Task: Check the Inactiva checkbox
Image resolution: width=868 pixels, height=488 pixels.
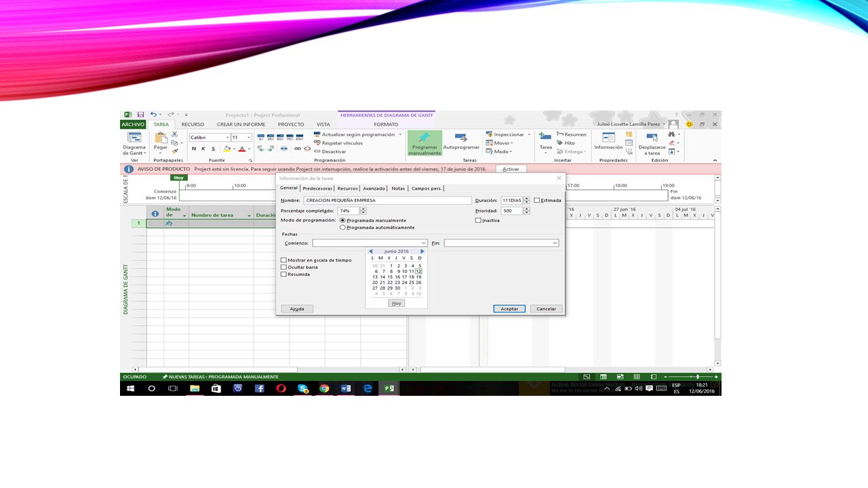Action: 478,220
